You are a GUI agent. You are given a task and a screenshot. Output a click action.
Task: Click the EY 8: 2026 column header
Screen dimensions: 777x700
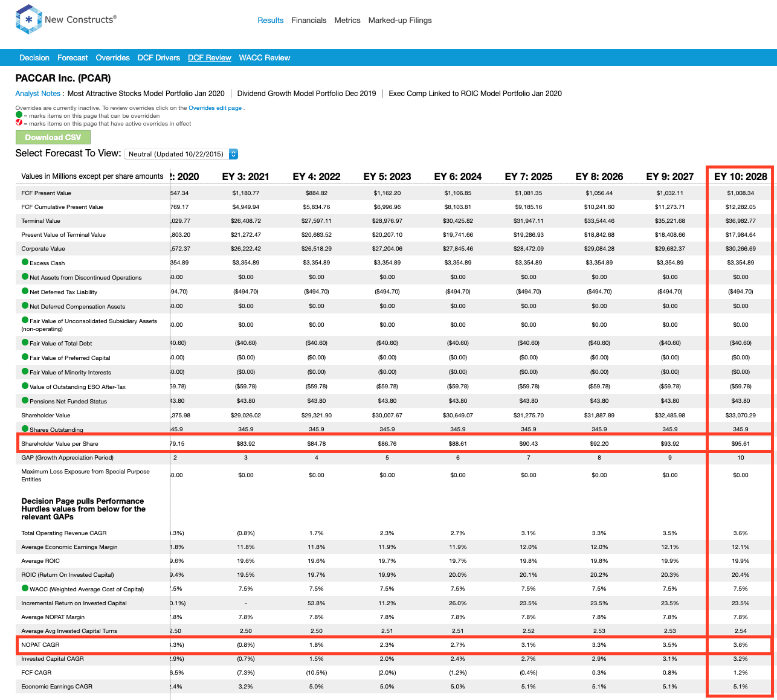[x=599, y=176]
